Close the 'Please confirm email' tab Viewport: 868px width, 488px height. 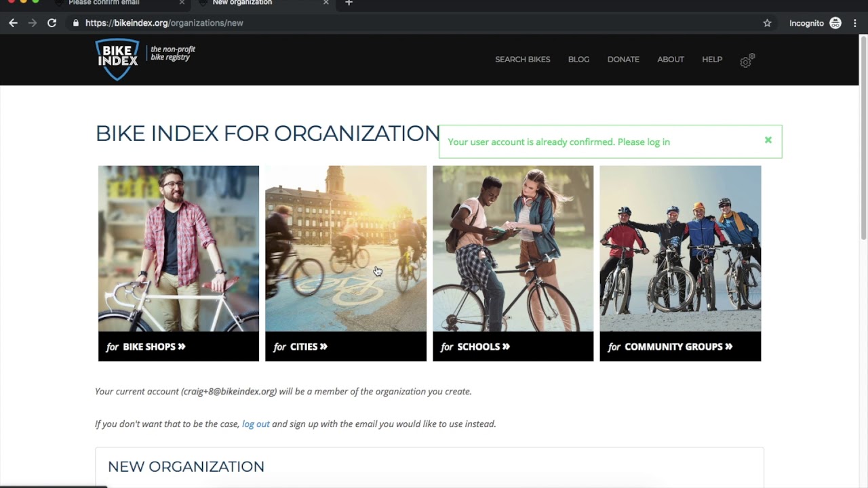point(182,3)
